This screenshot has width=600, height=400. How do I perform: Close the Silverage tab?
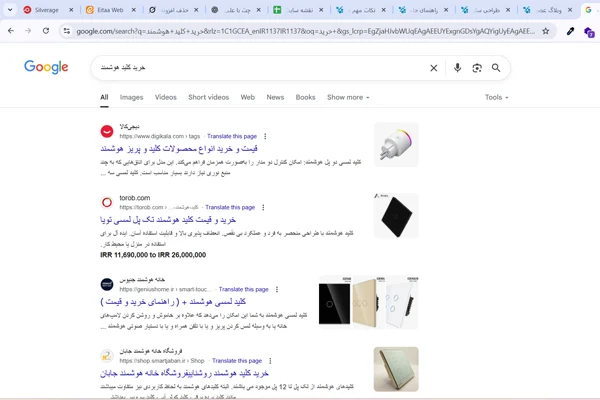coord(71,10)
